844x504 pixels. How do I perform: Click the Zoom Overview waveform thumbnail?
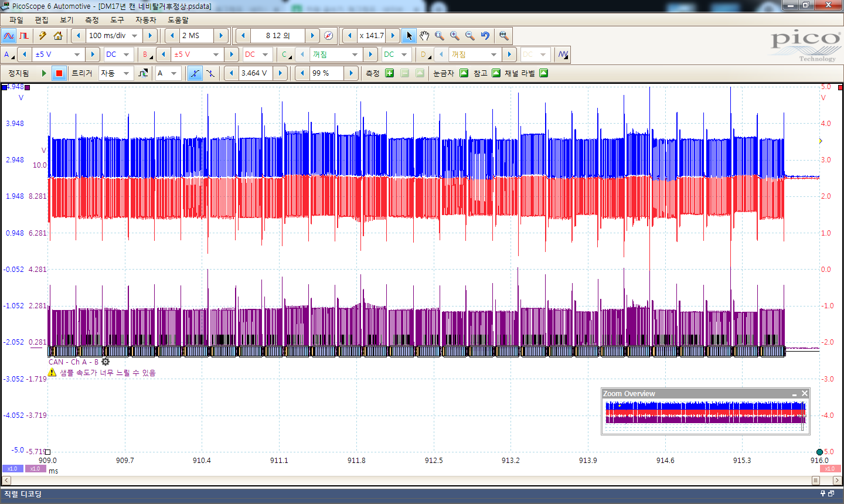(x=706, y=416)
